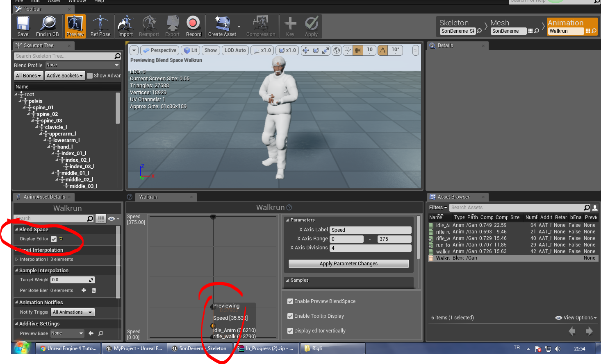601x364 pixels.
Task: Select the viewport translate gizmo icon
Action: pos(305,50)
